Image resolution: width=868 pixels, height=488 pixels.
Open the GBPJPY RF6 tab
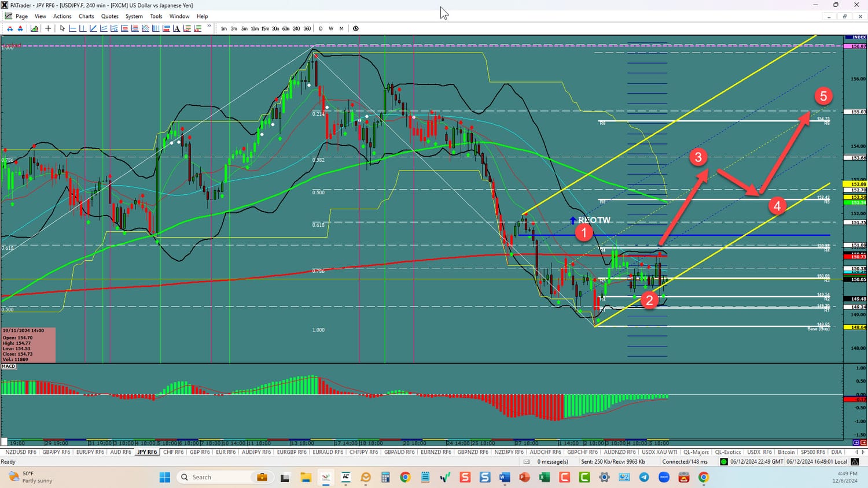point(56,452)
